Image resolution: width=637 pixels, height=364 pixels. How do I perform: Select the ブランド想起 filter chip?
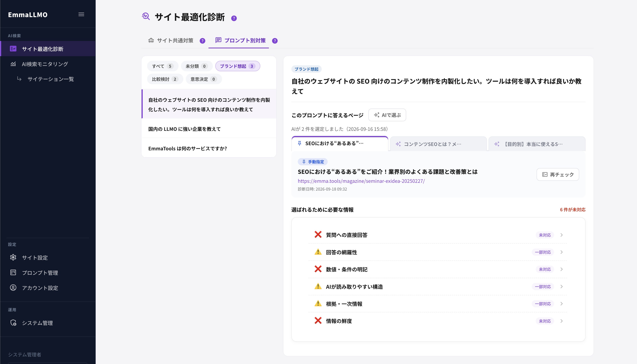(x=238, y=66)
